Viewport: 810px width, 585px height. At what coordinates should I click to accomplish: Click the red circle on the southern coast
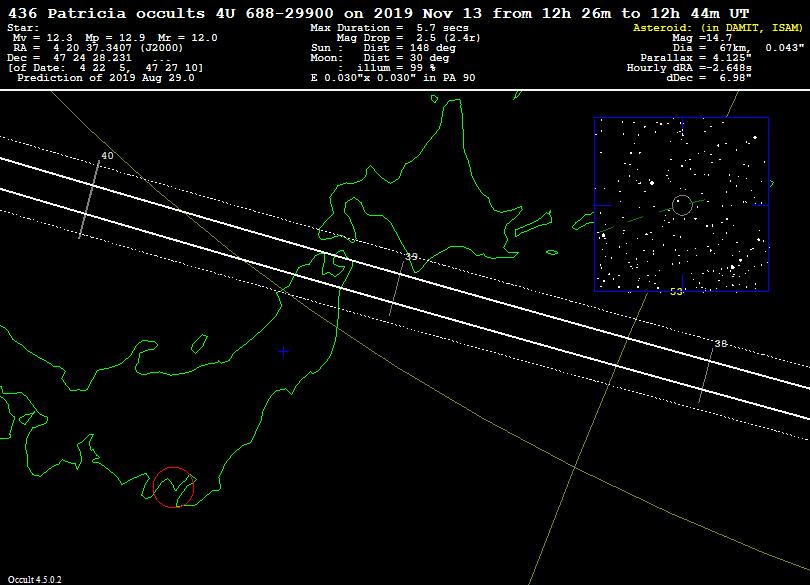pos(174,487)
